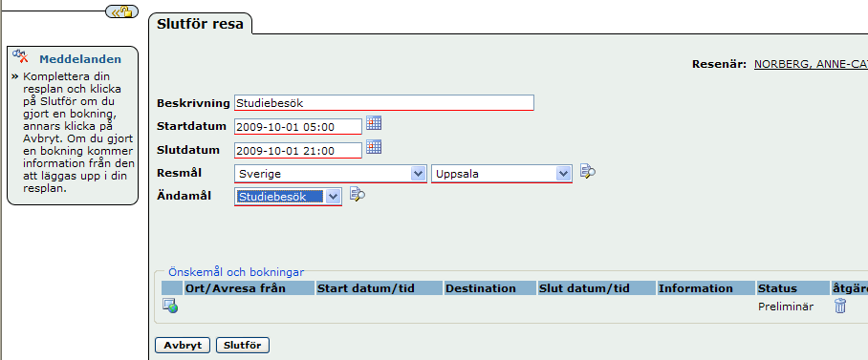Screen dimensions: 868x360
Task: Open the traveler link NORBERG, ANNE-CAT
Action: pos(811,64)
